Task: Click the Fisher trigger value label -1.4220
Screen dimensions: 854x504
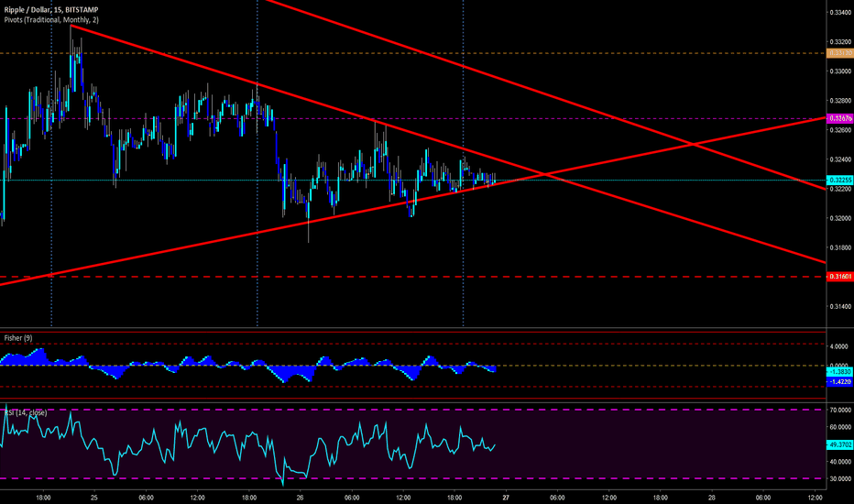Action: pos(839,382)
